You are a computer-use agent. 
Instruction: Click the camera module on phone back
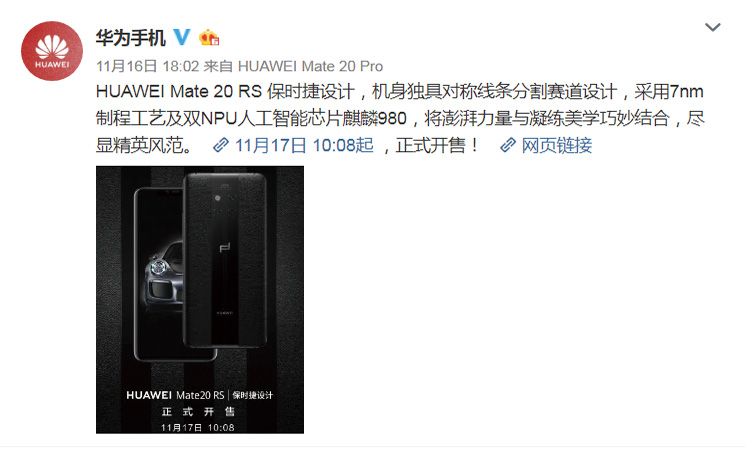pyautogui.click(x=224, y=204)
